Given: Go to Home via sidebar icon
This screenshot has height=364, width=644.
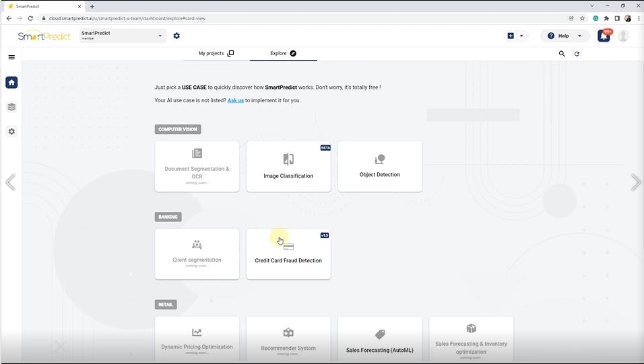Looking at the screenshot, I should (11, 83).
